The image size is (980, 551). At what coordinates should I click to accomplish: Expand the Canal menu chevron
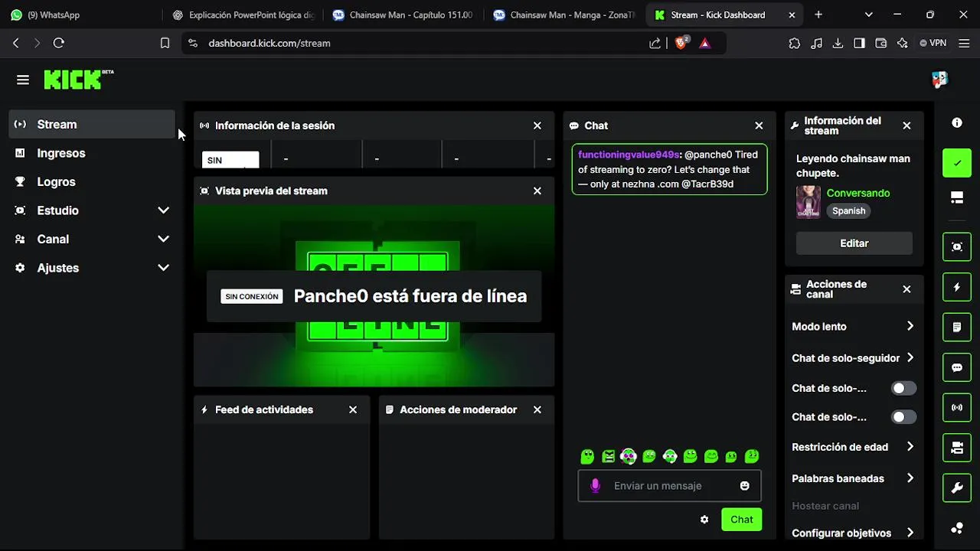[x=163, y=239]
